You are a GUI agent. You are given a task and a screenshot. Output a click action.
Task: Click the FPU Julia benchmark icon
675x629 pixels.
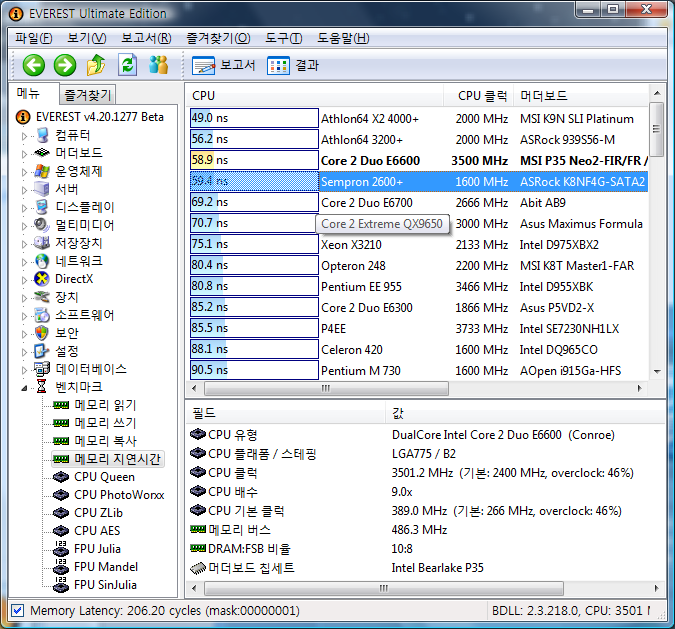click(x=61, y=548)
